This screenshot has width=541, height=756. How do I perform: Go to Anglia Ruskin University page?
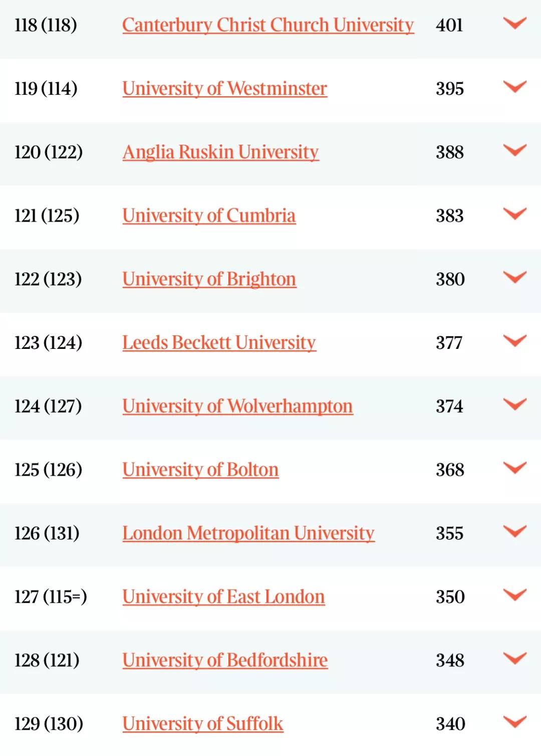(x=220, y=152)
